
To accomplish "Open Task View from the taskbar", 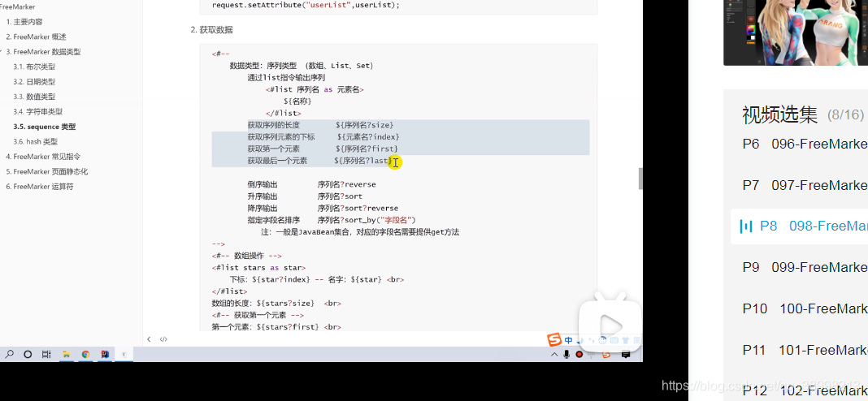I will pyautogui.click(x=46, y=355).
